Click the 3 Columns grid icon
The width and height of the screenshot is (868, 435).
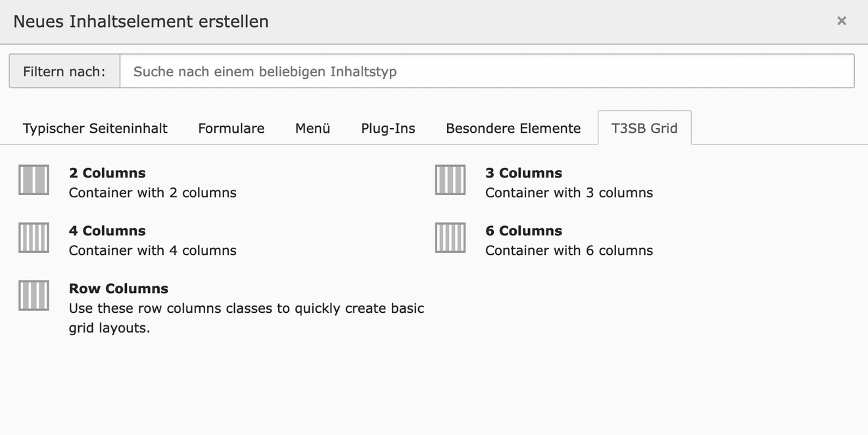450,180
